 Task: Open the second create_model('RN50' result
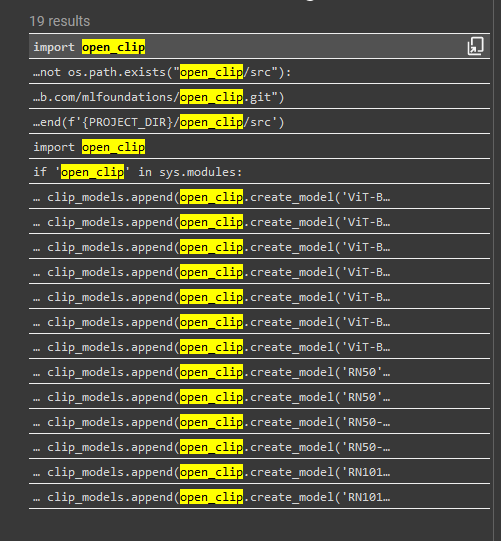[x=259, y=397]
